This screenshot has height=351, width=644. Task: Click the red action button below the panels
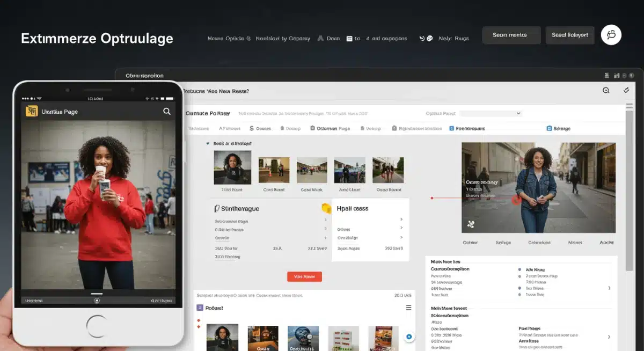click(304, 276)
